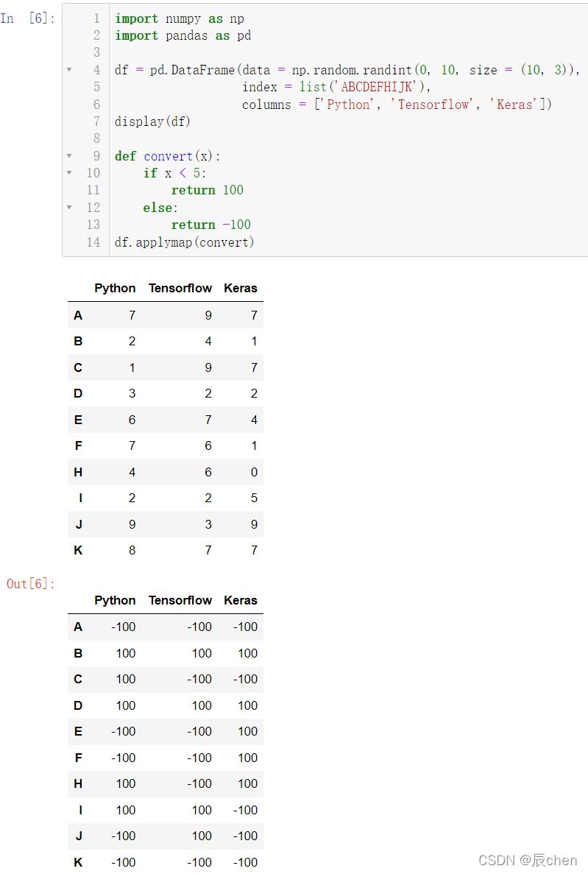Screen dimensions: 588x874
Task: Click Keras value 0 in first table row H
Action: [x=254, y=472]
